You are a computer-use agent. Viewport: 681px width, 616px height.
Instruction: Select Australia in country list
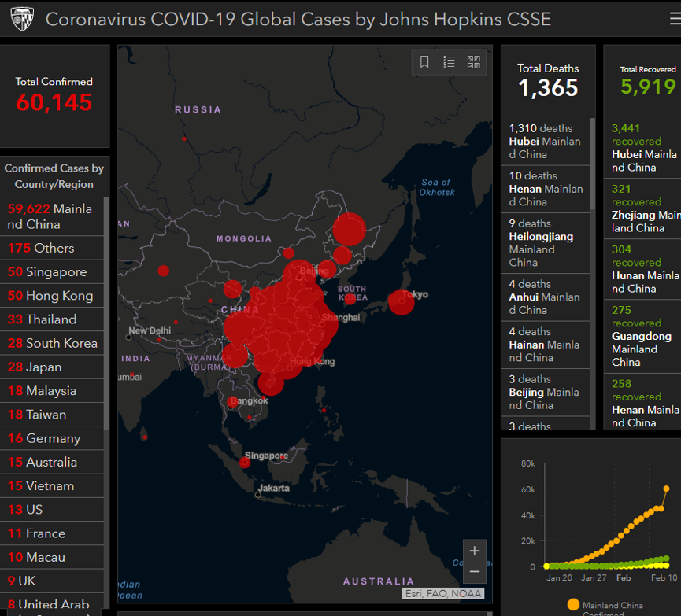pyautogui.click(x=52, y=462)
